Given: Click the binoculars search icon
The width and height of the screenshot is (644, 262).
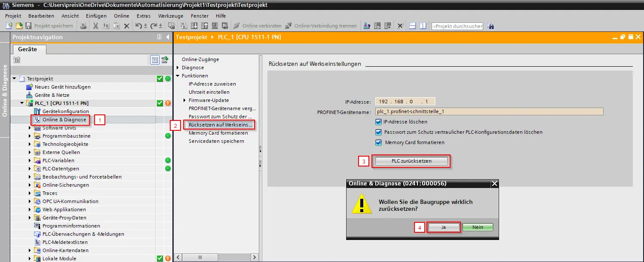Looking at the screenshot, I should pos(490,26).
